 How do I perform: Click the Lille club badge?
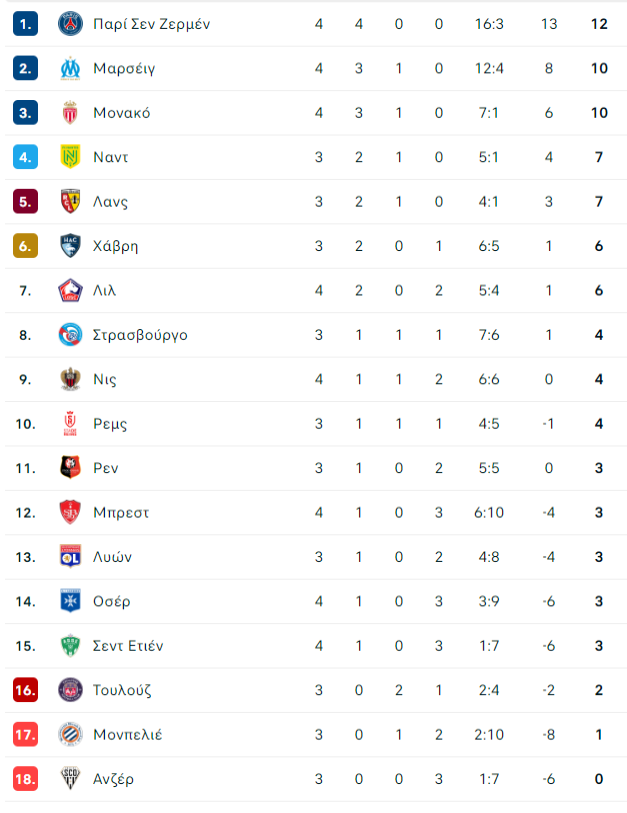tap(70, 290)
